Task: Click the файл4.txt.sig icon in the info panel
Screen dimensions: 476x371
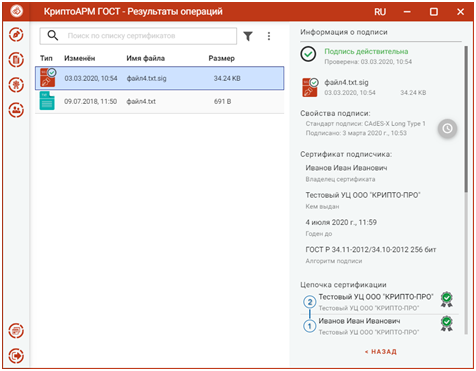Action: pyautogui.click(x=310, y=87)
